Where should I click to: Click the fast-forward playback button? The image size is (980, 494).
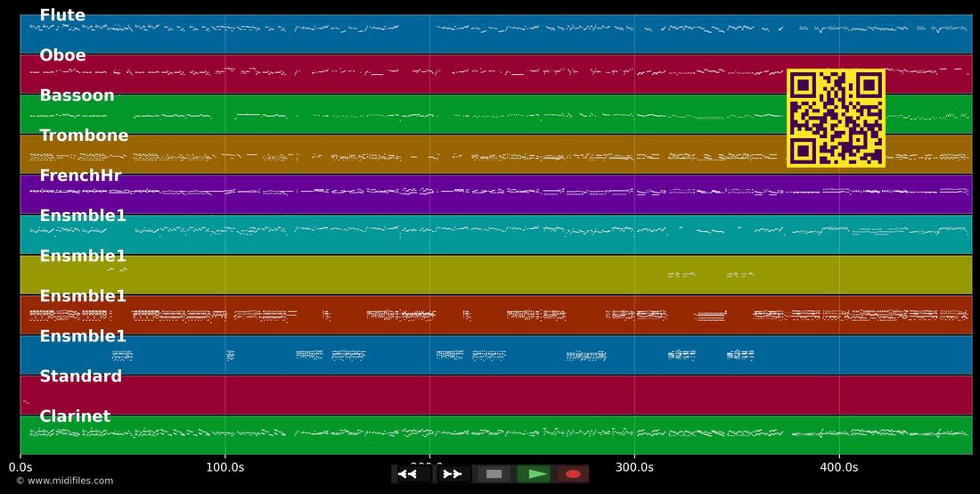coord(453,474)
